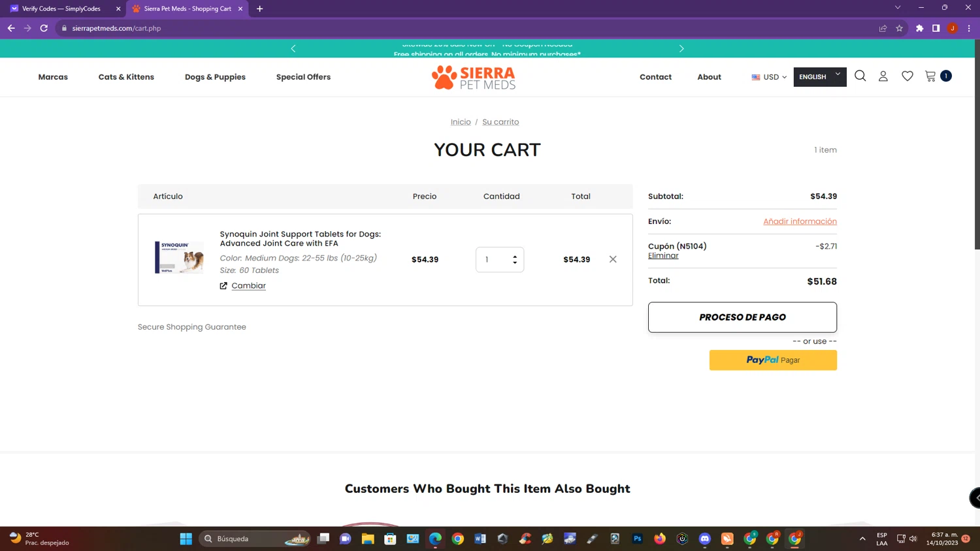Open the user account icon

(x=883, y=76)
